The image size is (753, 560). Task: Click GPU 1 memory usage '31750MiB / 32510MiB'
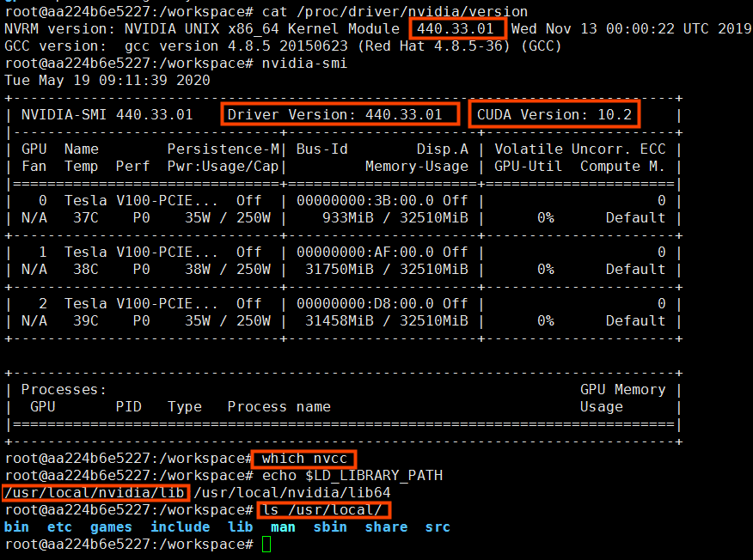[x=387, y=269]
